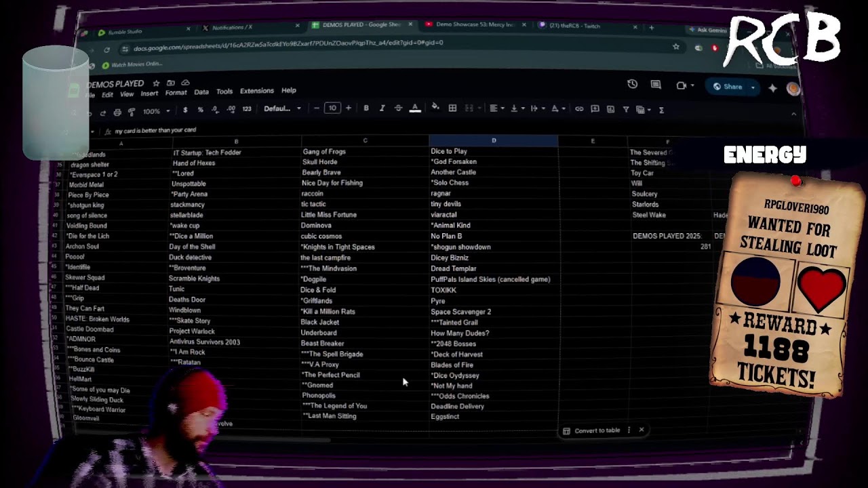Switch to the Rumble Studio tab
The image size is (868, 488).
tap(142, 31)
